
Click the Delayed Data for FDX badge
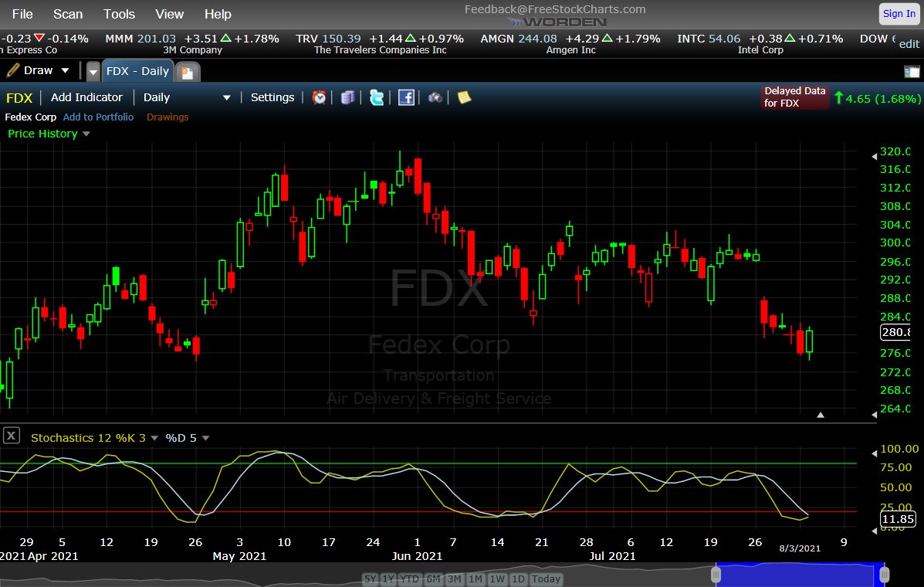pos(794,97)
